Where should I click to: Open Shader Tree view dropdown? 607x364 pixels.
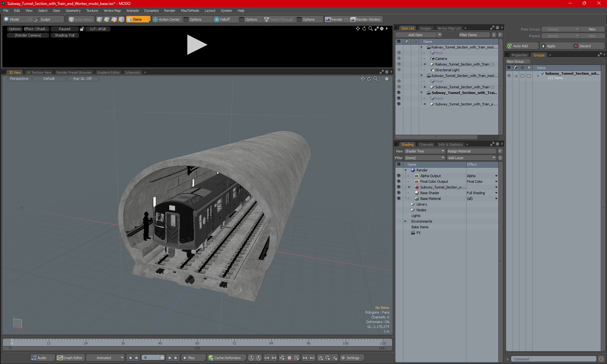point(425,151)
